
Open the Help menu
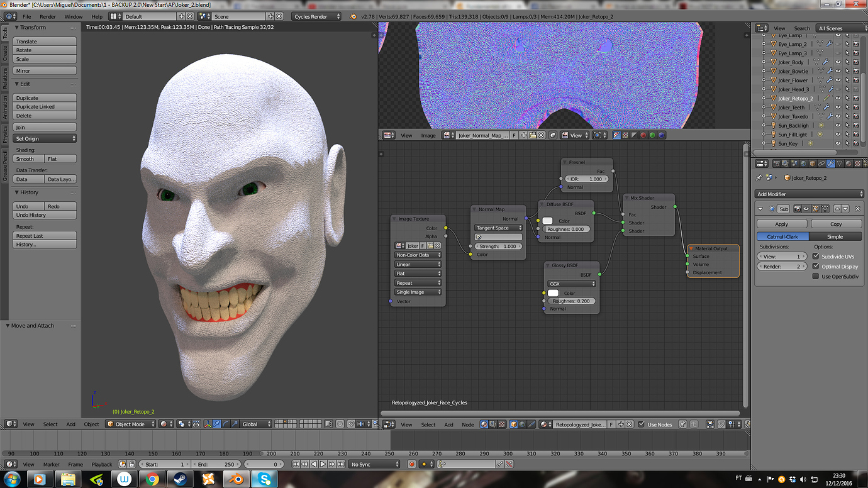tap(97, 16)
